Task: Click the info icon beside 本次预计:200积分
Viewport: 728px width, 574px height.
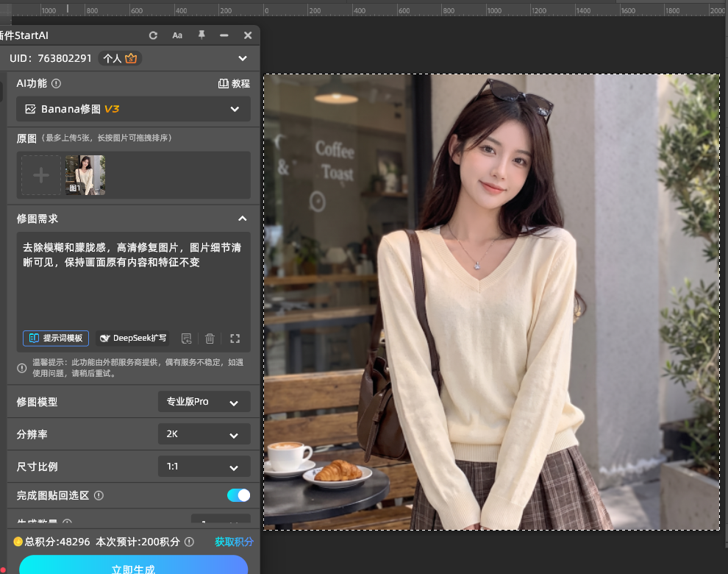Action: (x=189, y=542)
